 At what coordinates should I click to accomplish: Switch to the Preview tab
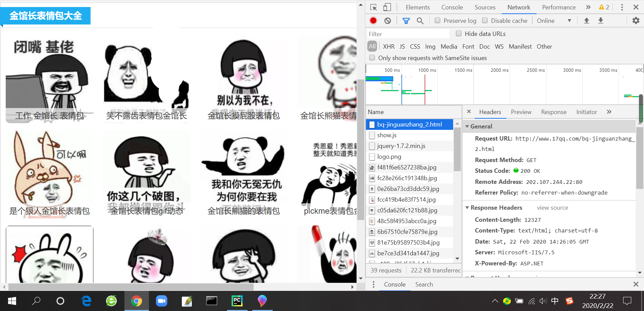[521, 112]
